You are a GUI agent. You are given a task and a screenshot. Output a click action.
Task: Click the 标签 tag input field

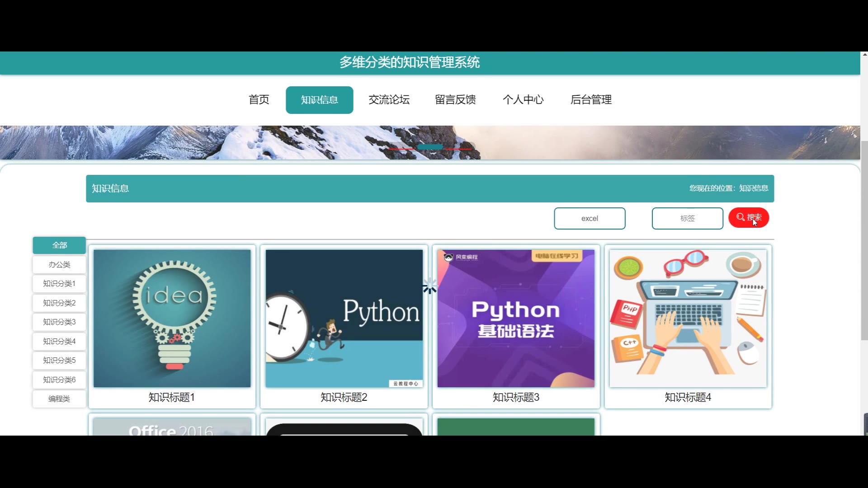point(687,218)
